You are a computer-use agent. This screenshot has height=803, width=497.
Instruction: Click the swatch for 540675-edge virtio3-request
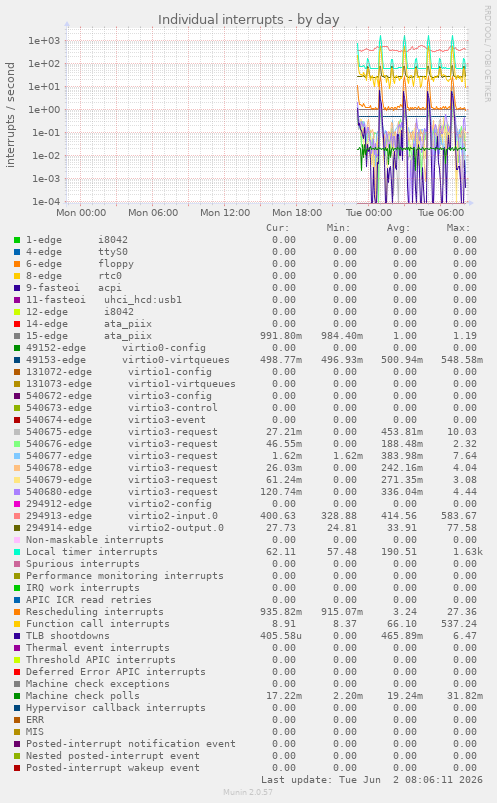click(x=17, y=432)
